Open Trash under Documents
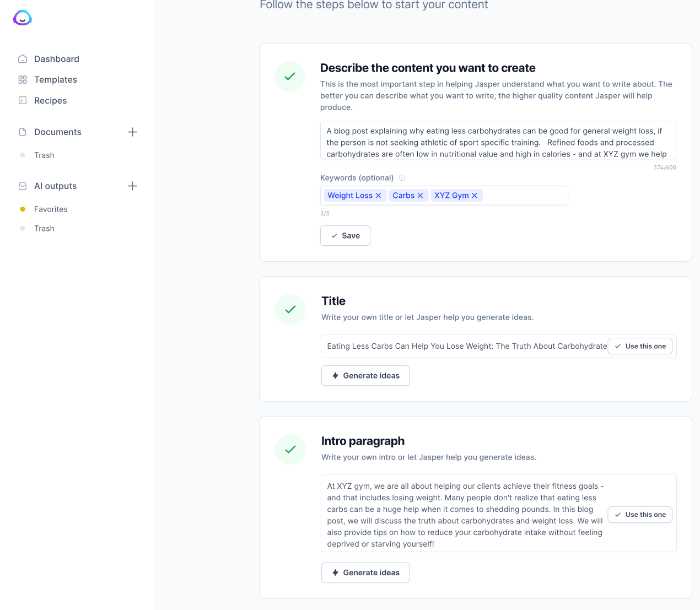The width and height of the screenshot is (700, 610). pos(44,155)
